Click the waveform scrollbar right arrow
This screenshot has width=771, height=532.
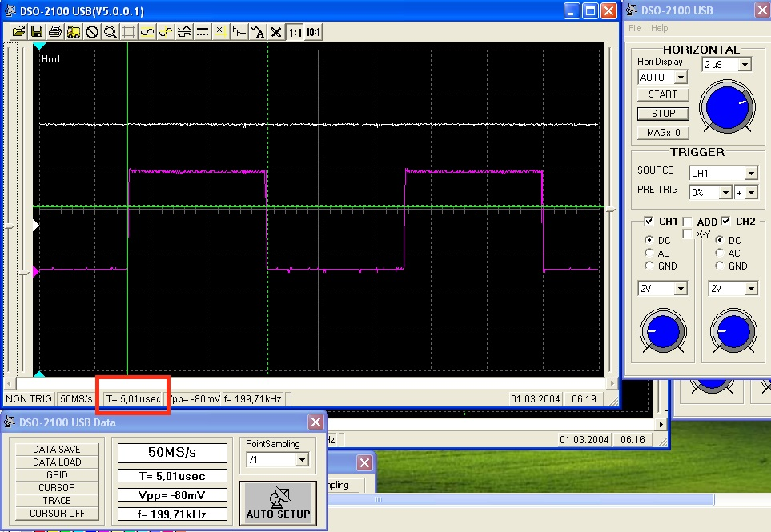click(x=611, y=383)
